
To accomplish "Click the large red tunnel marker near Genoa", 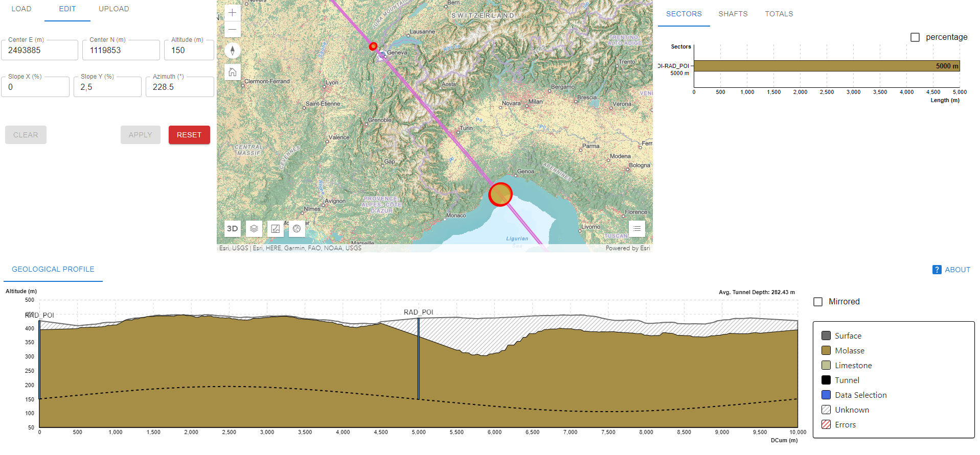I will tap(500, 195).
